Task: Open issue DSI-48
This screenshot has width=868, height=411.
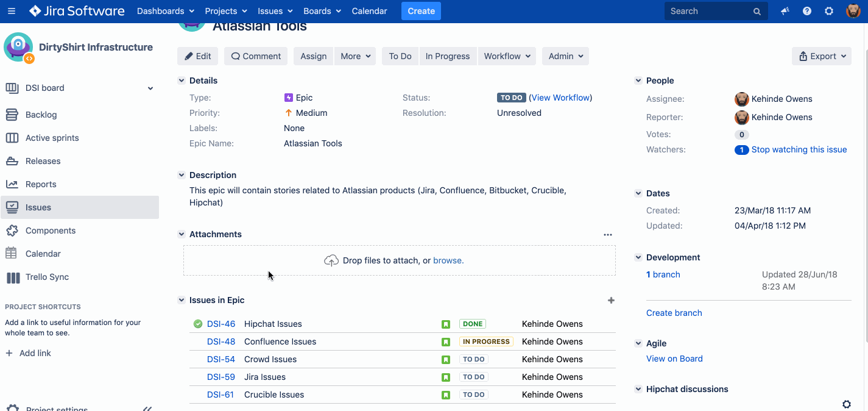Action: 221,341
